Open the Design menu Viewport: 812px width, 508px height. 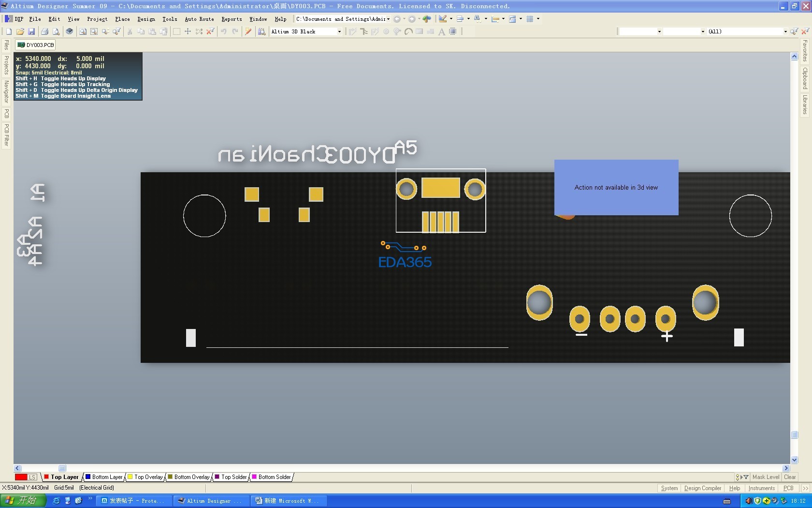(x=146, y=19)
